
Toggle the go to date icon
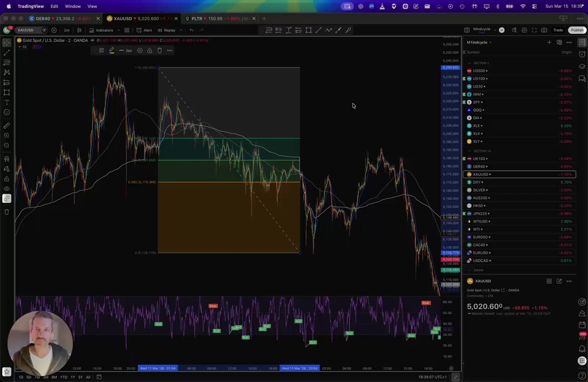(x=99, y=377)
